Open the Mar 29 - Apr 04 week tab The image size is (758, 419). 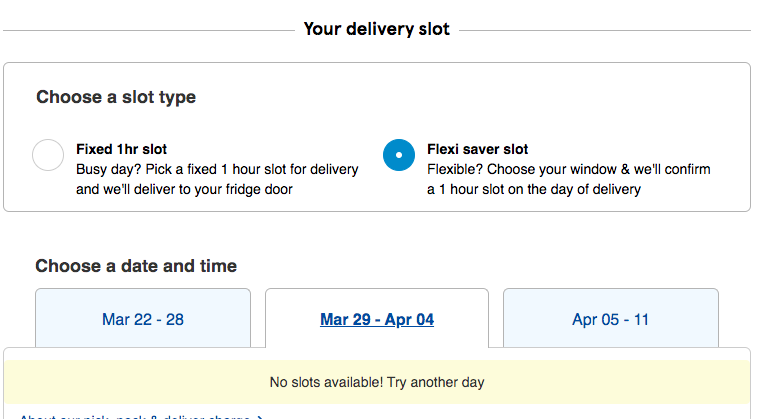[x=377, y=320]
